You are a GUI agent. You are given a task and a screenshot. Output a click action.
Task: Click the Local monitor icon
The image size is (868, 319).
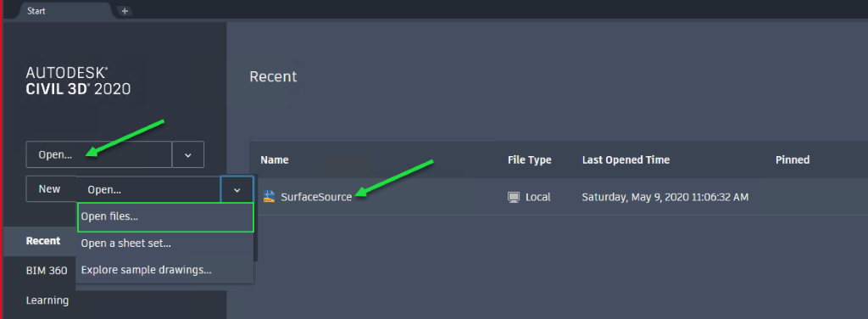tap(513, 197)
